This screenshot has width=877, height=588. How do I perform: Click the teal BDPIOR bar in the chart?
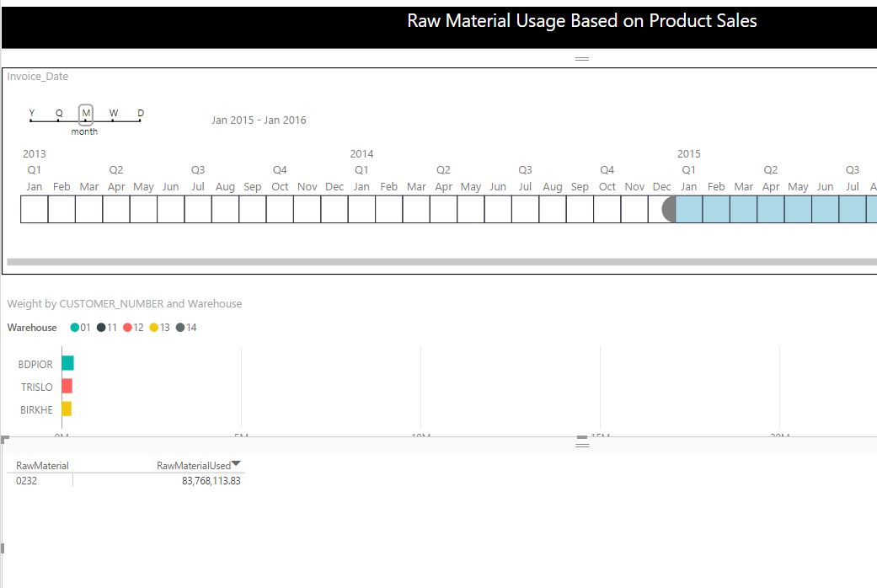(x=67, y=363)
